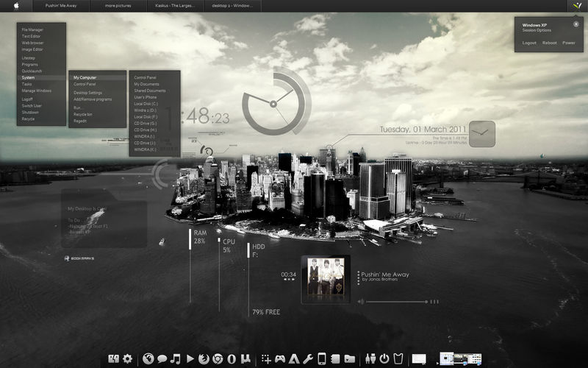The image size is (588, 368).
Task: Switch to Kaskus - The Larges... tab
Action: (175, 6)
